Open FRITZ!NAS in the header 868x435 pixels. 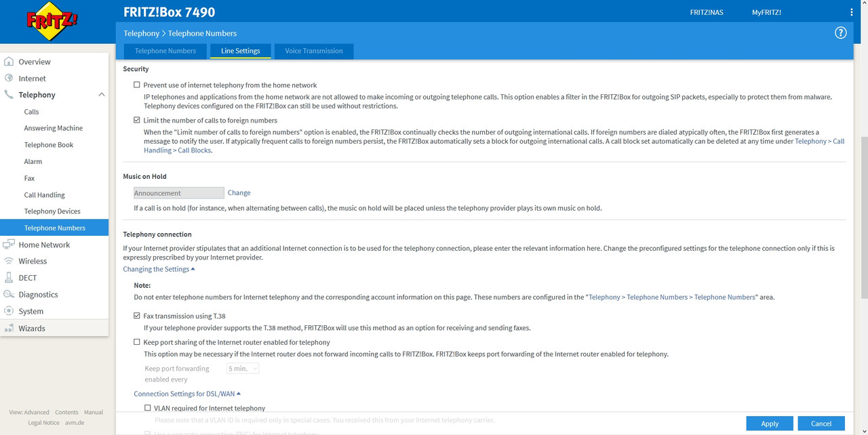(x=707, y=12)
